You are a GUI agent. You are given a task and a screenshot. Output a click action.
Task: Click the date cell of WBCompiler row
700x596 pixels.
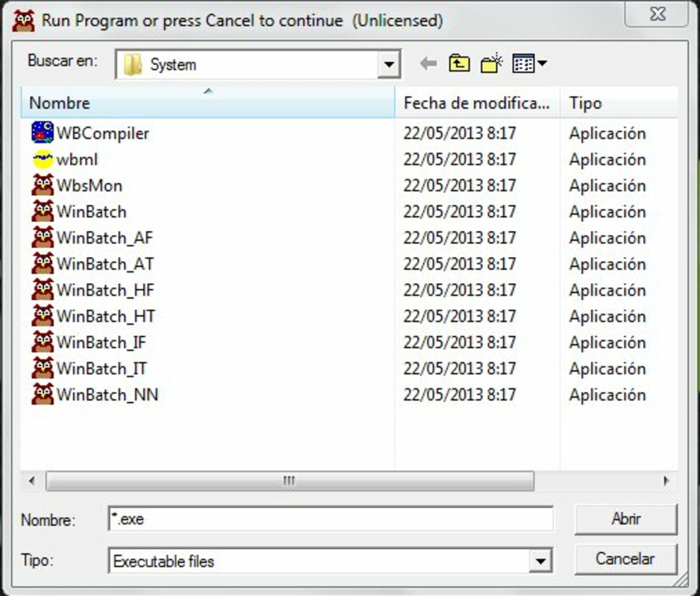click(x=459, y=133)
